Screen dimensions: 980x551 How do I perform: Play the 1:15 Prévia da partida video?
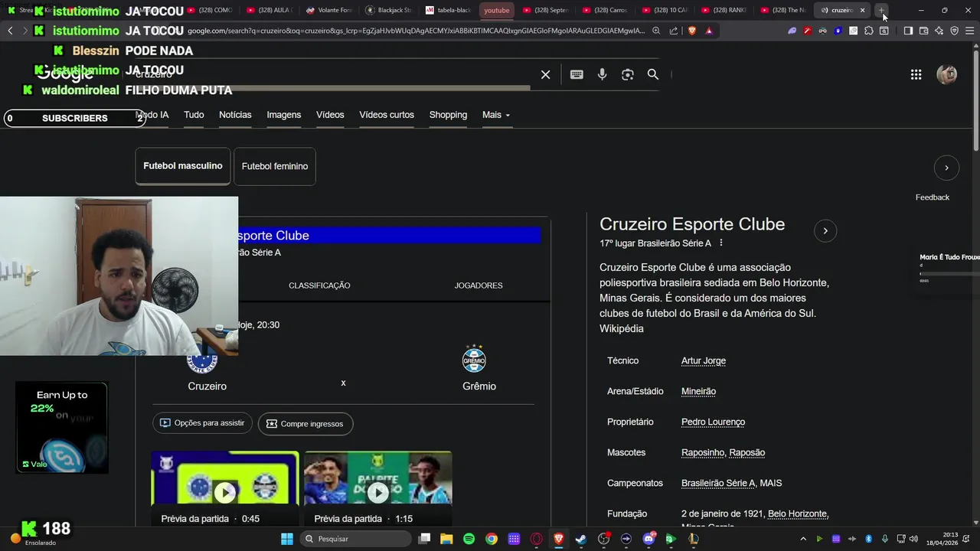(x=377, y=492)
